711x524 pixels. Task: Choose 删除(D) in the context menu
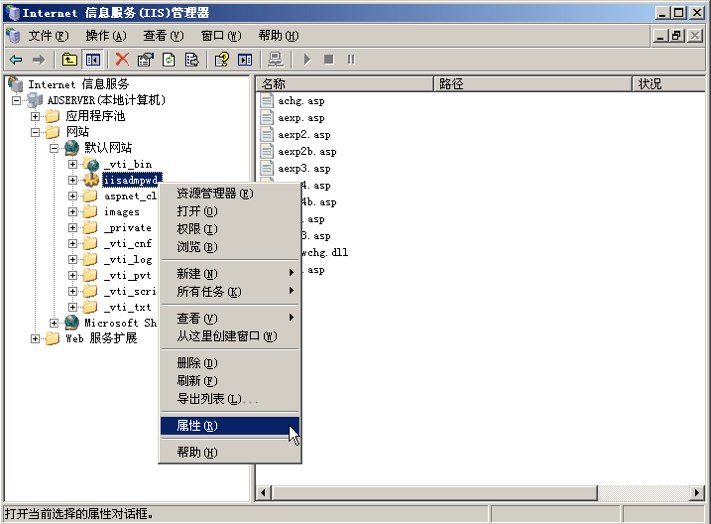tap(230, 363)
